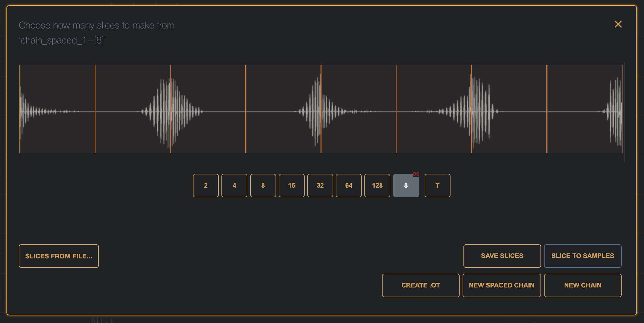Click New Chain button
The width and height of the screenshot is (644, 323).
tap(583, 285)
